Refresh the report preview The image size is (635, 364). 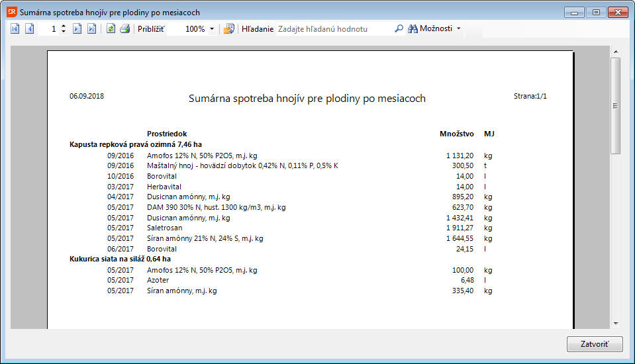(x=111, y=28)
